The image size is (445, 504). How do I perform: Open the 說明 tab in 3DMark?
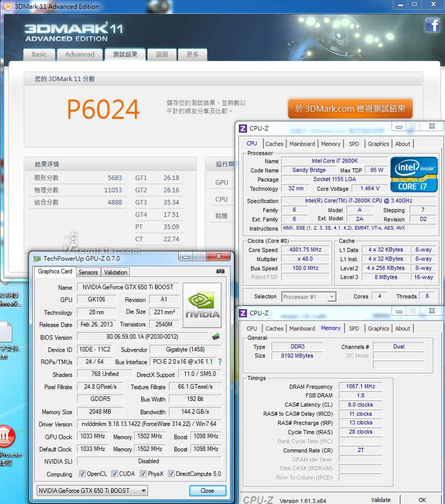point(162,55)
